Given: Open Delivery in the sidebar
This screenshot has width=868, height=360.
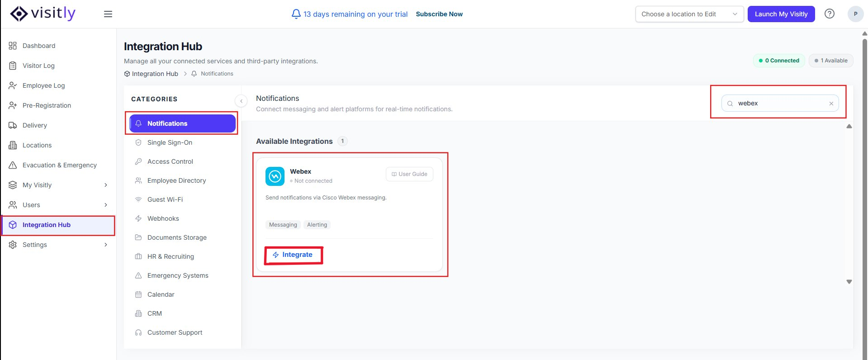Looking at the screenshot, I should pos(58,125).
